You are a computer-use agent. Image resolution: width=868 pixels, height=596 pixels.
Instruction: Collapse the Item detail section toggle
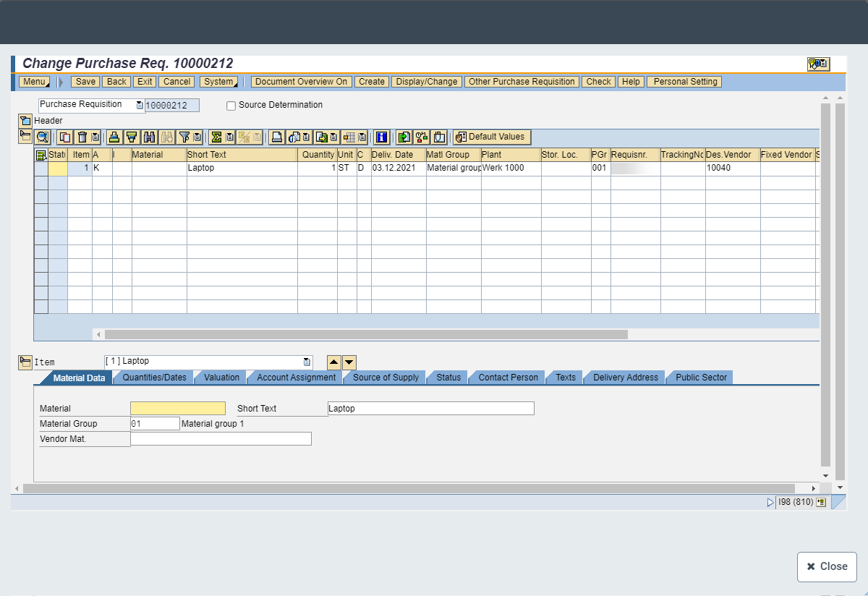tap(25, 362)
